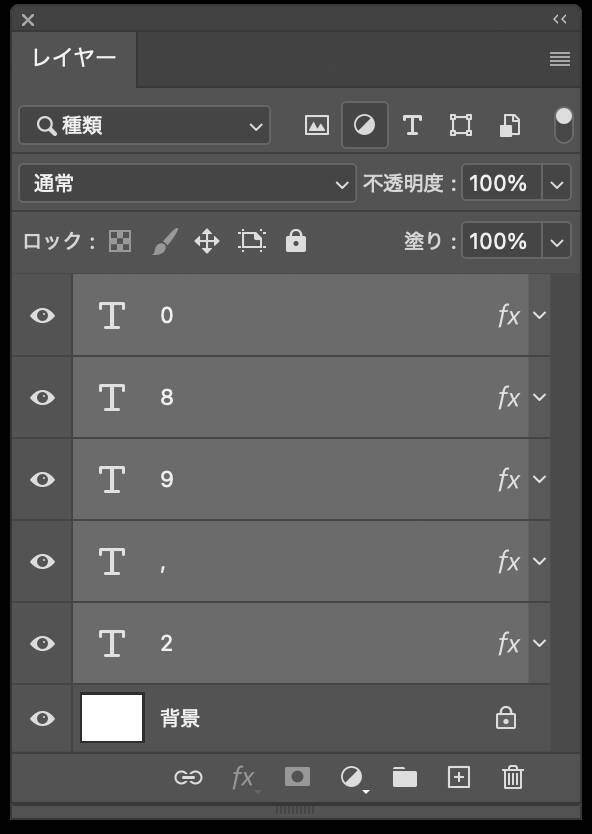Switch to the レイヤー tab
This screenshot has width=592, height=834.
72,59
